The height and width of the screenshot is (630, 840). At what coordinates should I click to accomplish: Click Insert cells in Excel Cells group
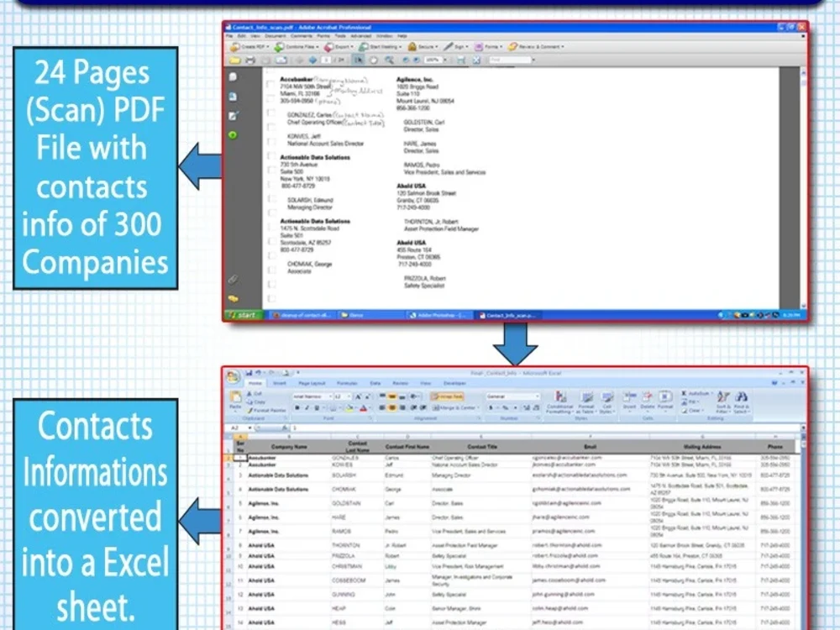629,401
